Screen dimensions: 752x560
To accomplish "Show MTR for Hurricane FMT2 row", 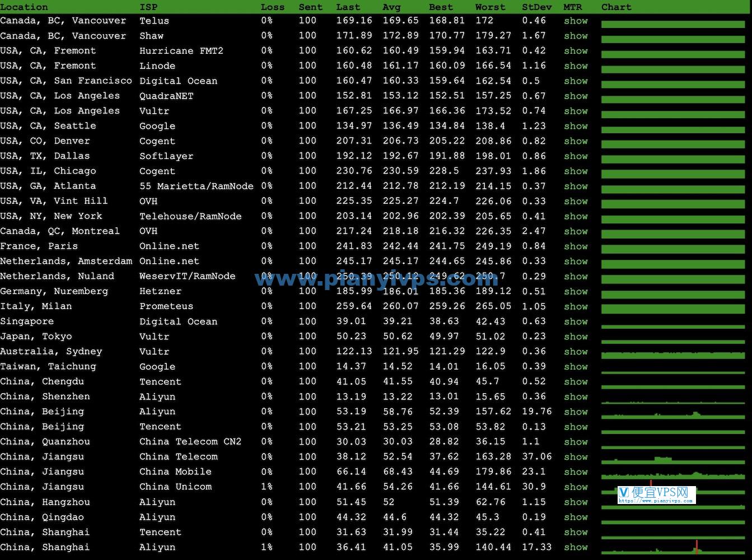I will click(576, 51).
